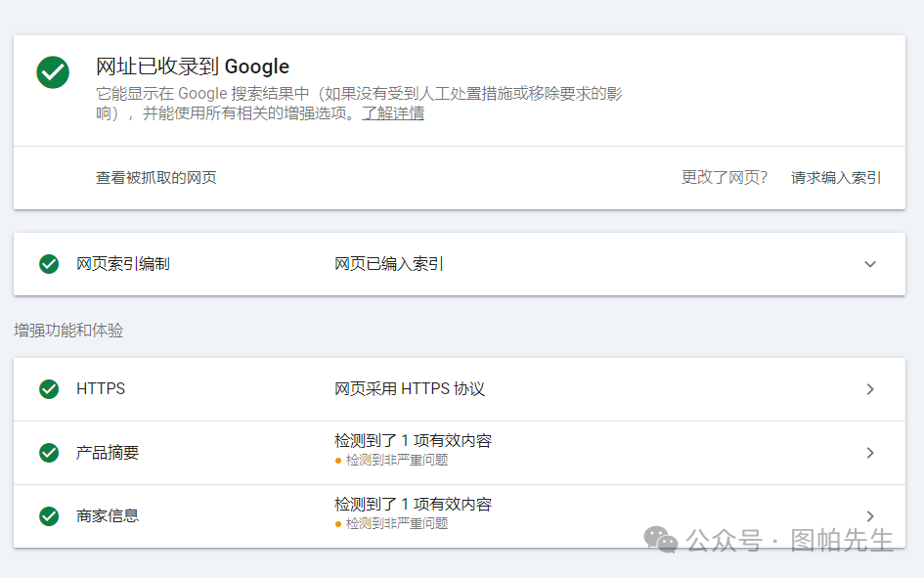
Task: Click the green check icon next to 网页索引编制
Action: [49, 264]
